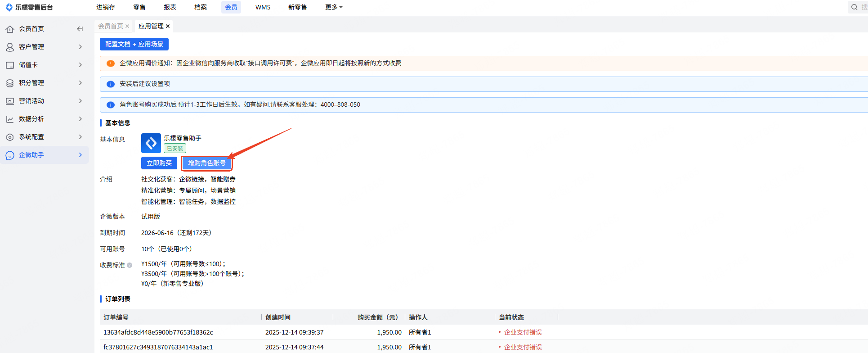Expand the 营销活动 sidebar menu

pos(81,101)
